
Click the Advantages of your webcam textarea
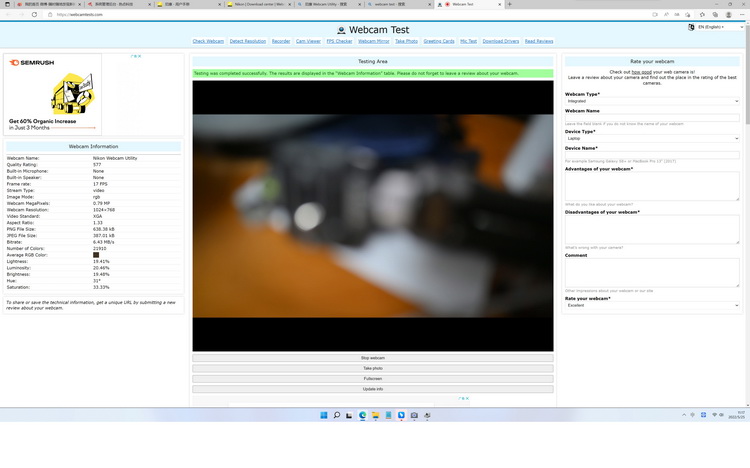(652, 186)
